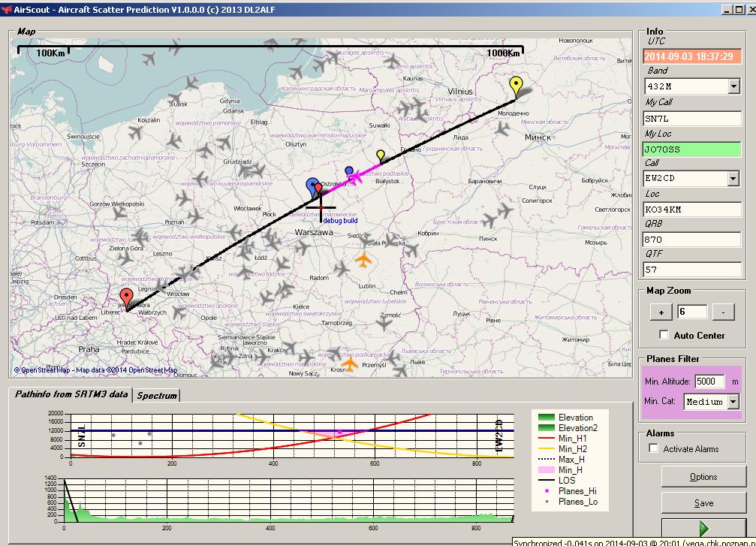Viewport: 756px width, 546px height.
Task: Switch to the Spectrum tab
Action: tap(157, 395)
